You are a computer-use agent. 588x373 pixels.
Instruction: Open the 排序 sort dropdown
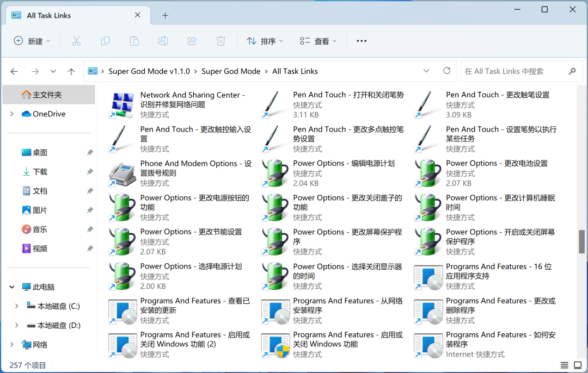coord(265,41)
